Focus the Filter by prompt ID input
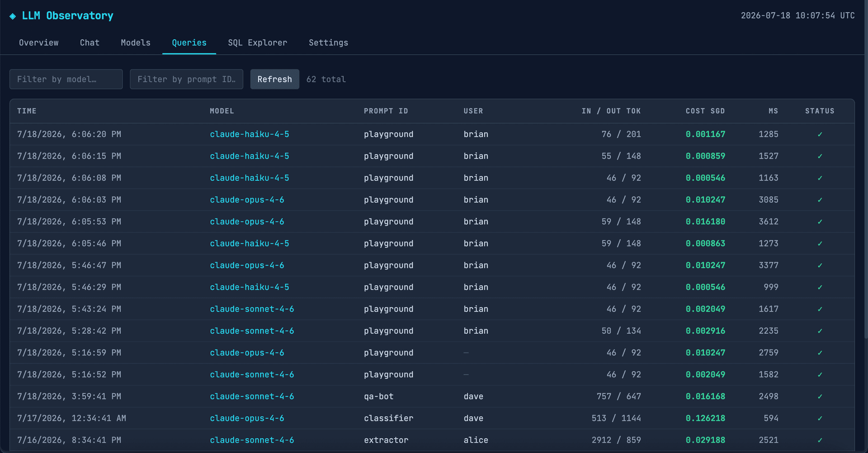Image resolution: width=868 pixels, height=453 pixels. 186,79
